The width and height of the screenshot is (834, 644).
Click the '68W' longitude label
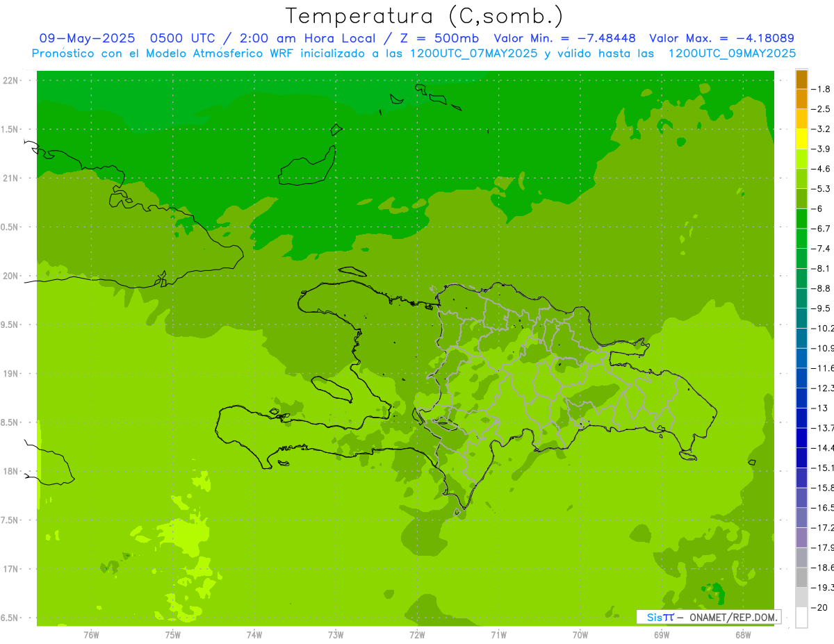coord(743,635)
